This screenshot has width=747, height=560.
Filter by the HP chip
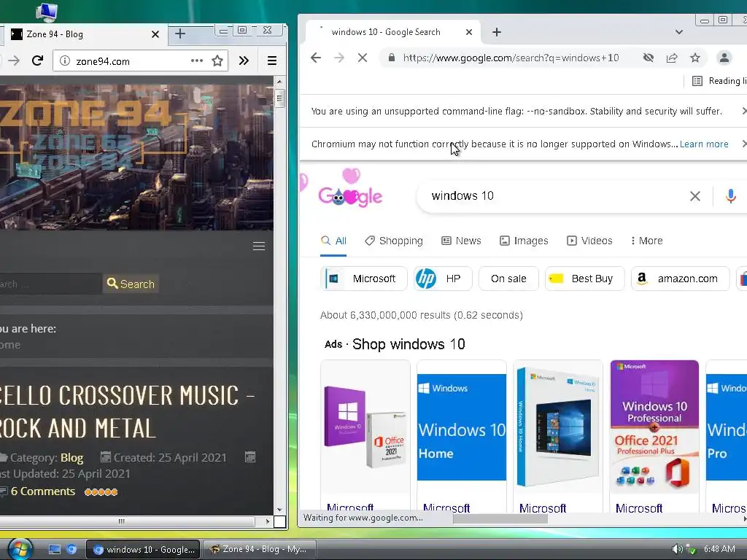443,279
